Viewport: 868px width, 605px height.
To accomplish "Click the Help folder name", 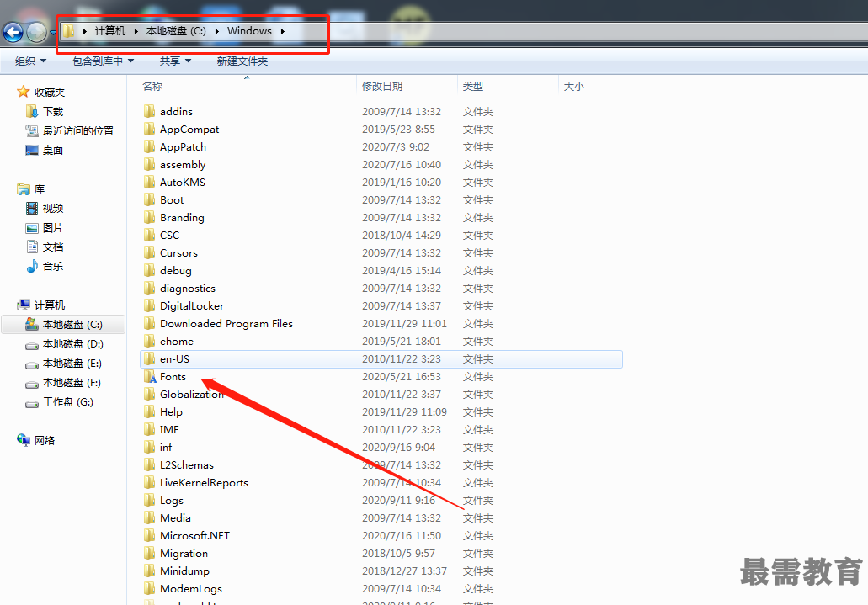I will (x=171, y=411).
